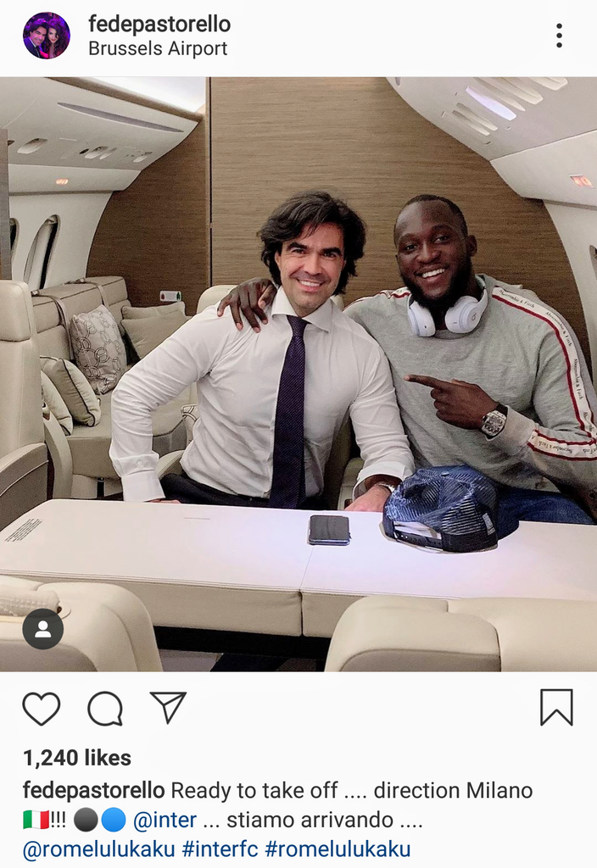
Task: View the list of 1,240 likes
Action: (x=77, y=758)
